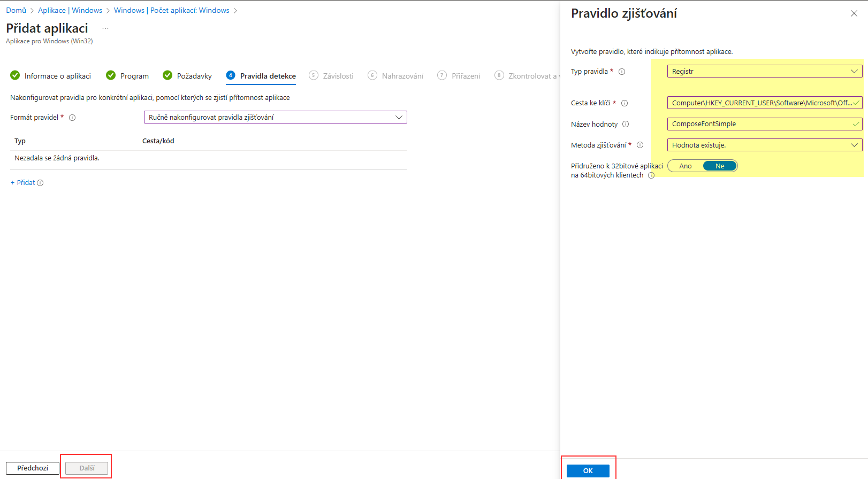Image resolution: width=868 pixels, height=479 pixels.
Task: Go to the Informace o aplikaci step
Action: pyautogui.click(x=51, y=76)
